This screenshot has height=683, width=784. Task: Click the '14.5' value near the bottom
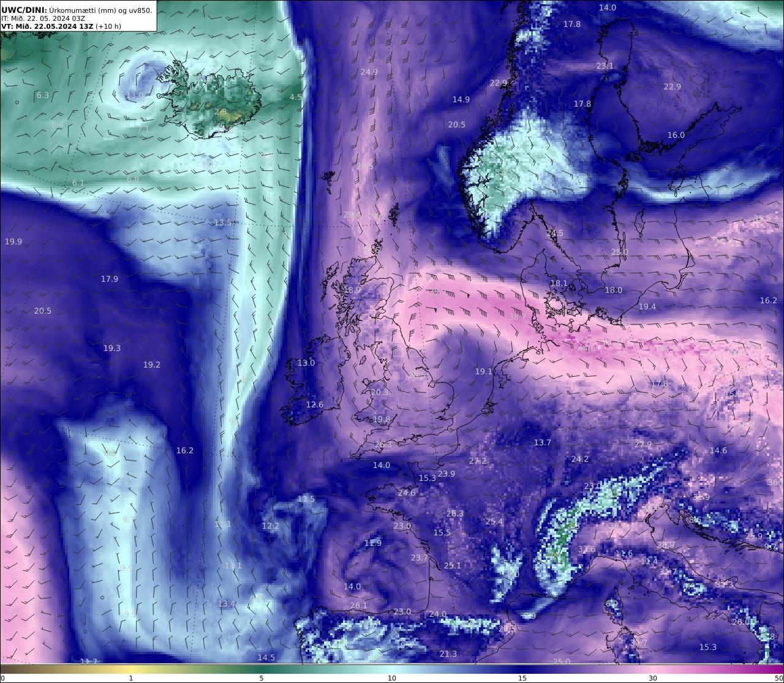(x=266, y=657)
